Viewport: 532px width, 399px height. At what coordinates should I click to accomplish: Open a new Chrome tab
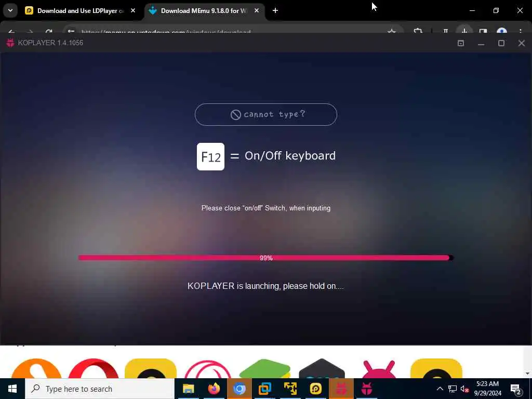[x=275, y=10]
